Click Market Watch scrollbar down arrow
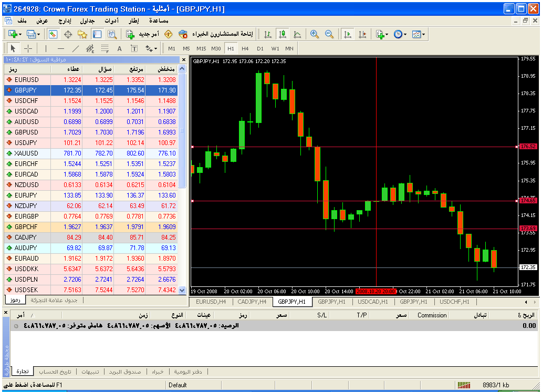 coord(182,290)
